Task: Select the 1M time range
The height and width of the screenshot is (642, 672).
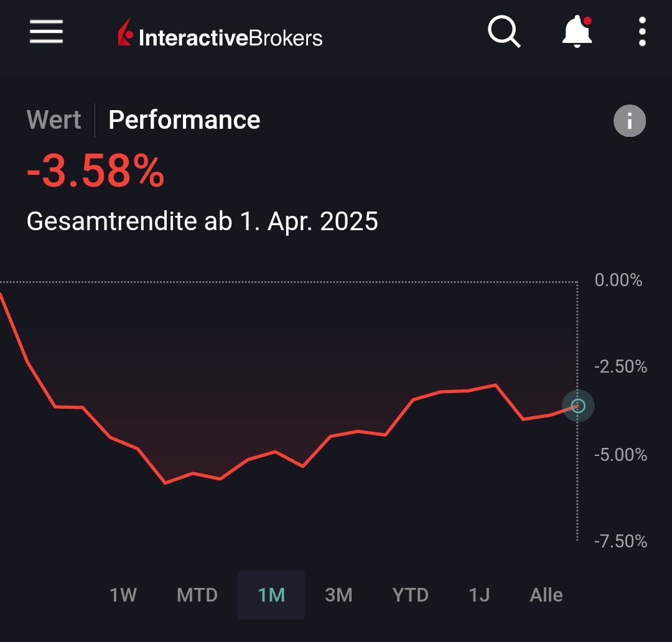Action: click(271, 595)
